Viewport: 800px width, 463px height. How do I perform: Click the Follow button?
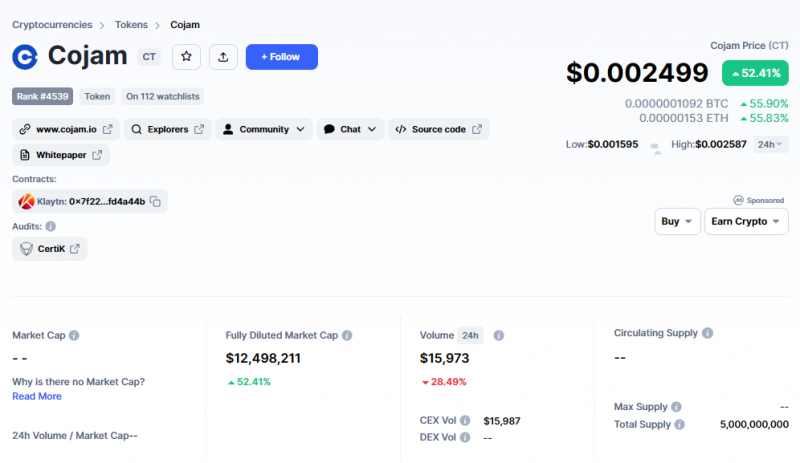click(282, 57)
